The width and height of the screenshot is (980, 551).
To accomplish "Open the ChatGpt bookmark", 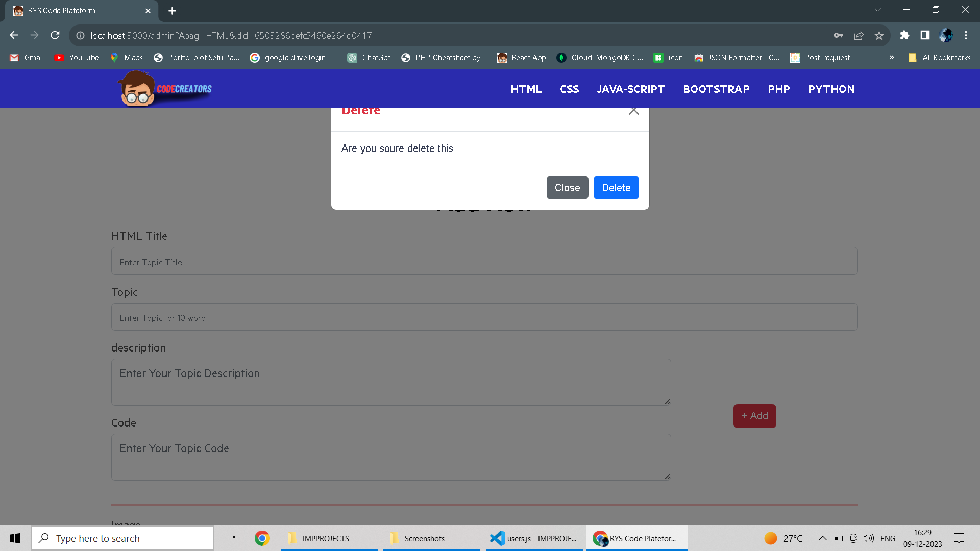I will 369,58.
